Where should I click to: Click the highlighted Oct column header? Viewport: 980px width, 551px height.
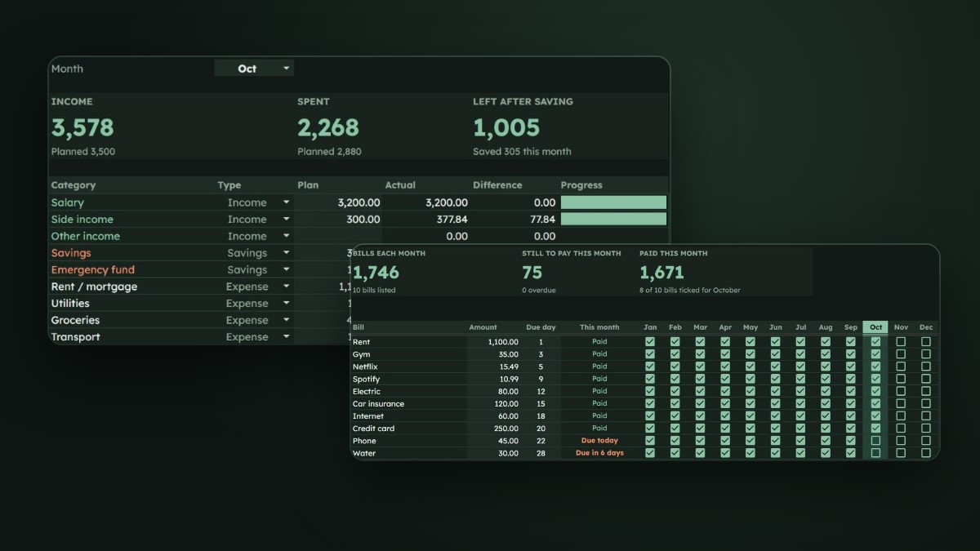click(x=875, y=327)
